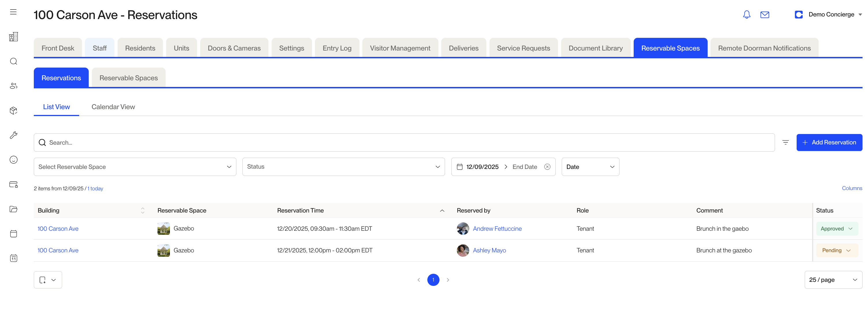Open the building selector in the sidebar
Screen dimensions: 868x309
14,37
